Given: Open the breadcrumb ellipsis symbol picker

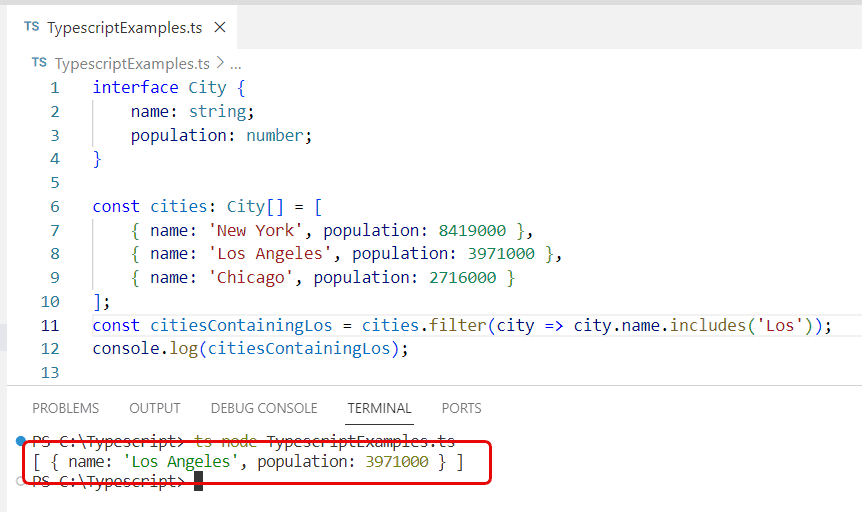Looking at the screenshot, I should 235,65.
